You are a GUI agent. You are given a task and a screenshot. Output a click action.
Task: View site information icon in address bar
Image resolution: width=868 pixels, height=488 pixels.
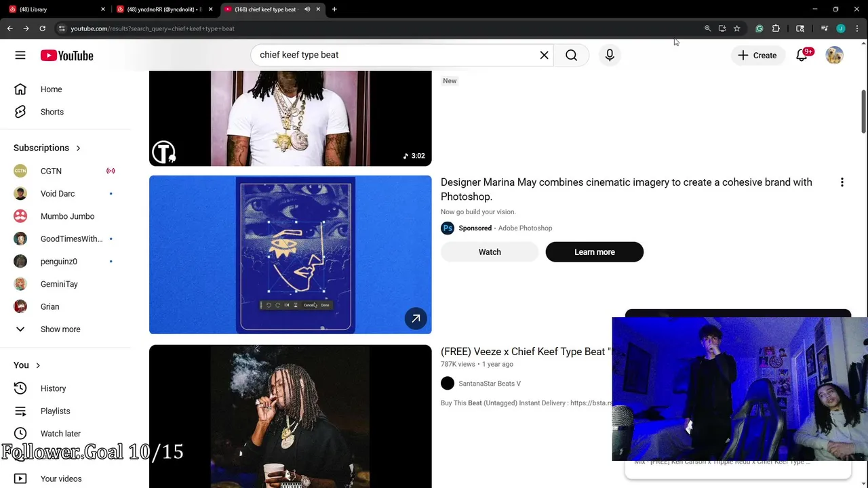(62, 28)
